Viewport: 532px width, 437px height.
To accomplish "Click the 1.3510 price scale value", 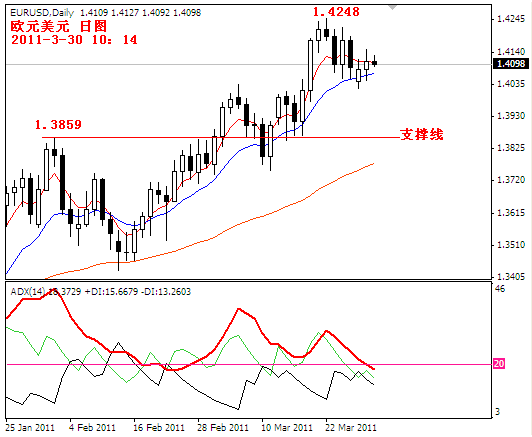I will tap(511, 245).
